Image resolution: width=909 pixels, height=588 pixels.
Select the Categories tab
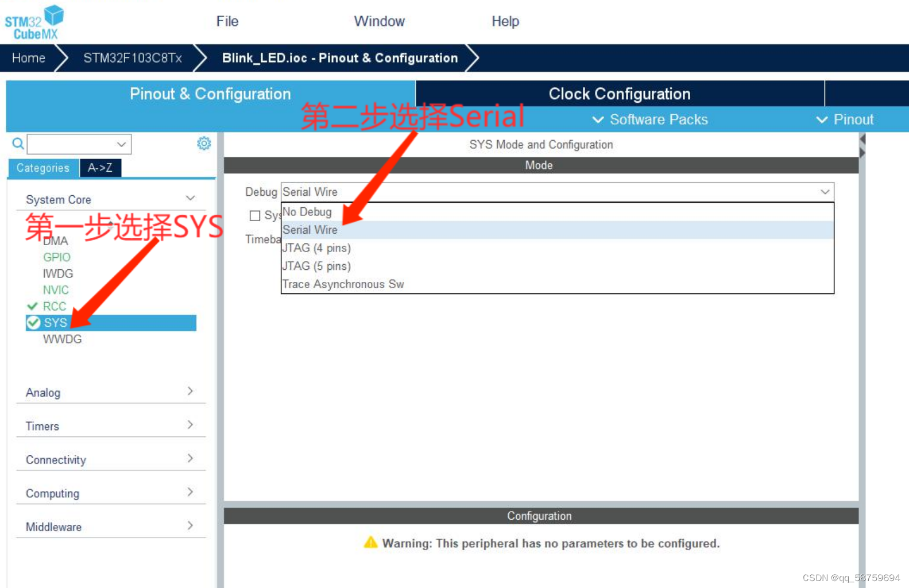tap(43, 168)
